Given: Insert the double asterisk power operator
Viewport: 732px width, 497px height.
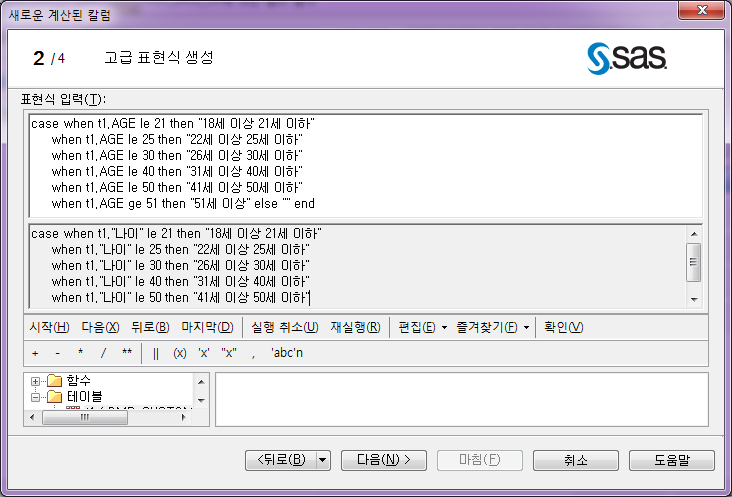Looking at the screenshot, I should coord(127,353).
